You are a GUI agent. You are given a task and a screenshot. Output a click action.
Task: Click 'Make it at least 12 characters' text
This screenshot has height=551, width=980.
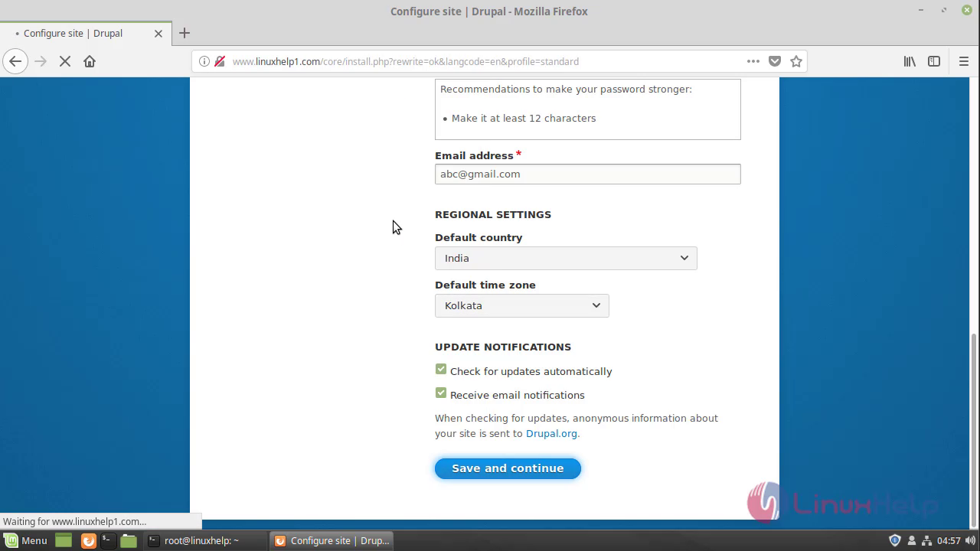524,118
